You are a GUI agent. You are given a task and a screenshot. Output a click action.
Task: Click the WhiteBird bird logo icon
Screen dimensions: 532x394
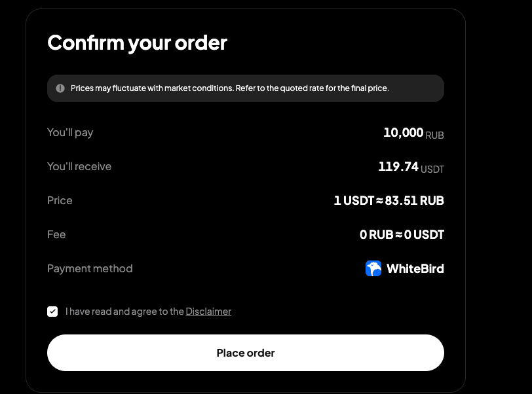click(373, 268)
